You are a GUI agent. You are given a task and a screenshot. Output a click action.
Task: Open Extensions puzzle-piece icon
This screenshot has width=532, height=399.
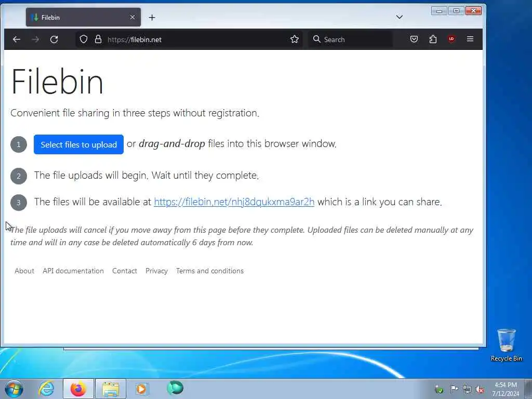tap(433, 39)
